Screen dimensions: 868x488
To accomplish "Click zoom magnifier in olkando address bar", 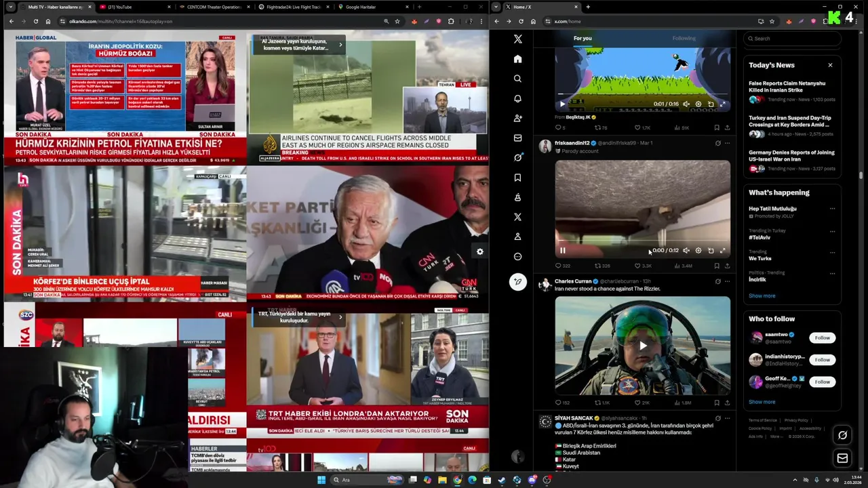I will pos(387,21).
